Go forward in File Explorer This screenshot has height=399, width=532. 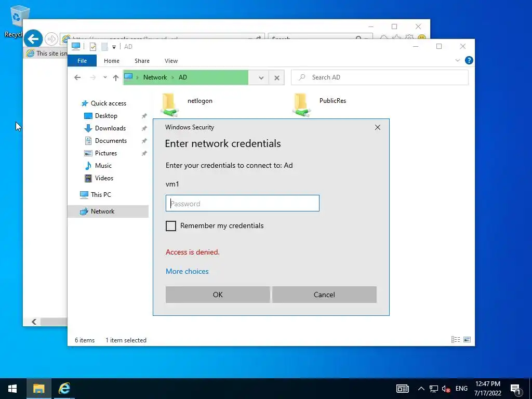[92, 77]
